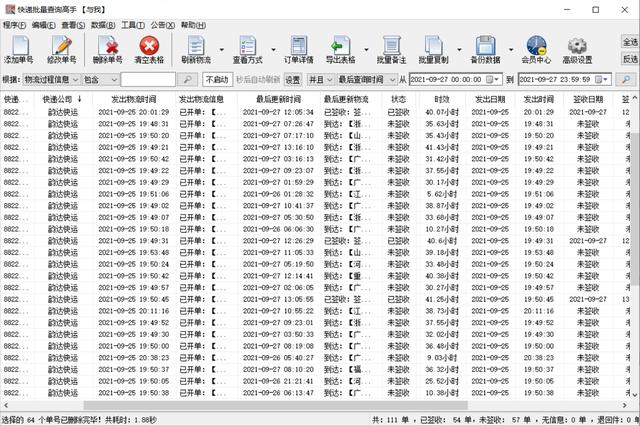Open calendar picker of start date field
This screenshot has height=426, width=640.
click(x=493, y=79)
